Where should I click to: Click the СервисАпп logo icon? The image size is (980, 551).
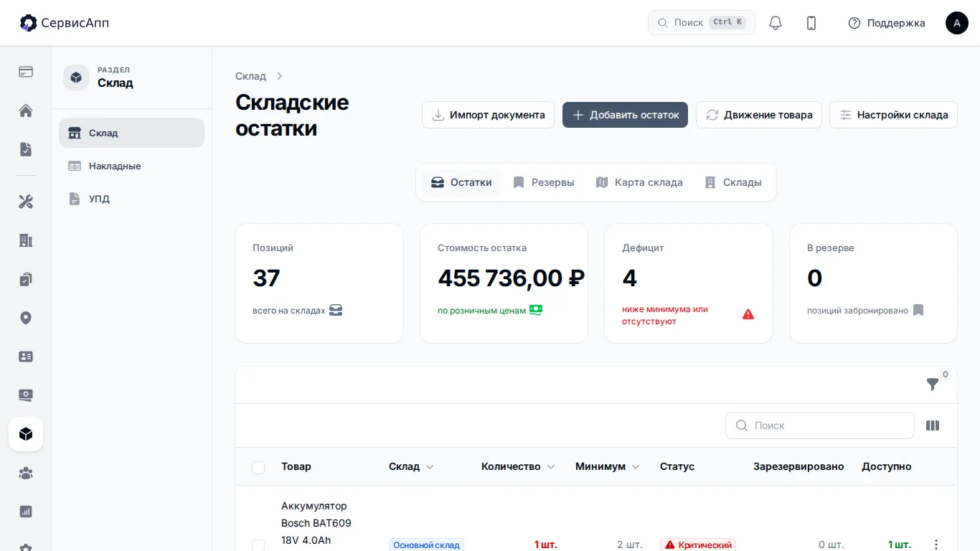(29, 23)
